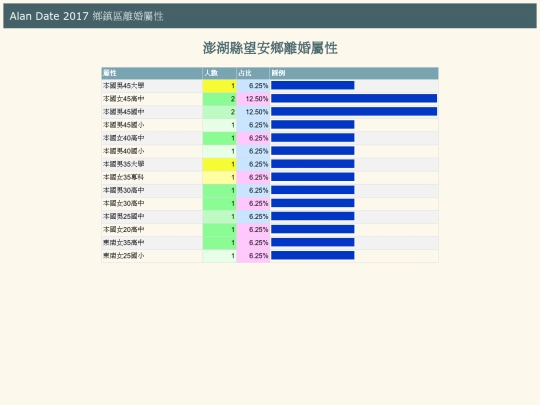
Task: Select the row label 本國女35專科
Action: coord(123,177)
